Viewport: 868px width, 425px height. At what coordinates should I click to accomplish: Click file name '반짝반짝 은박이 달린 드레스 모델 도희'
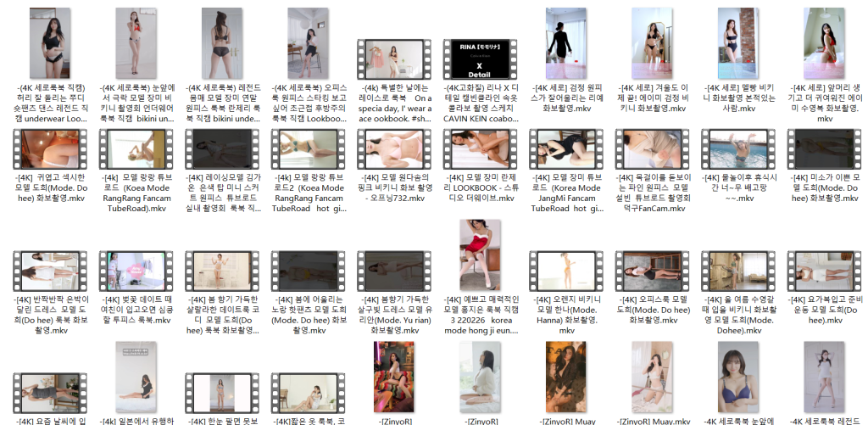[50, 316]
